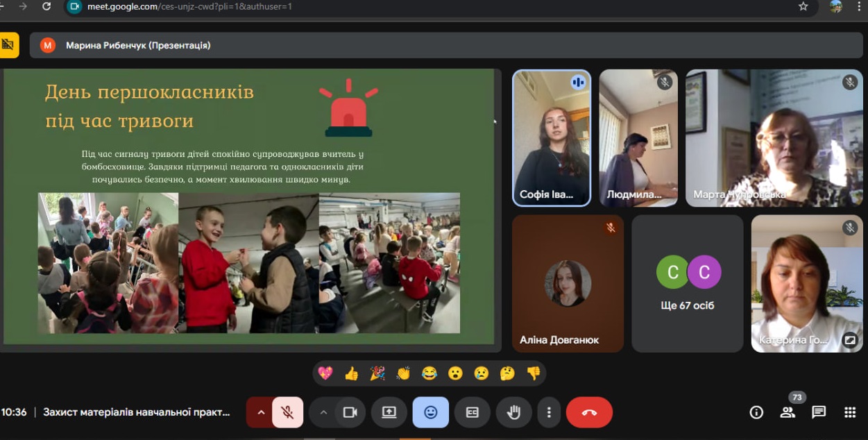
Task: Select Аліна Довганюк participant tile
Action: (568, 283)
